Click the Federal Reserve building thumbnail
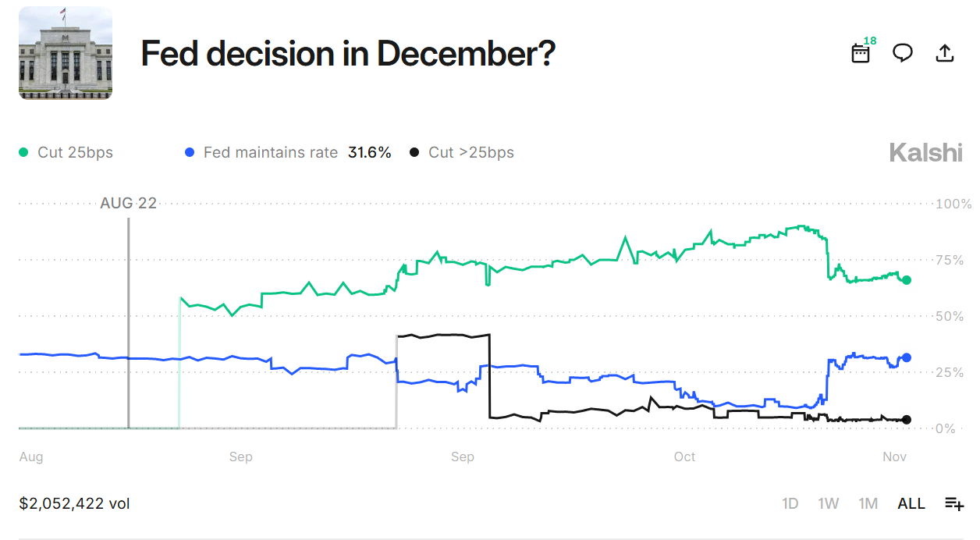The image size is (980, 540). 66,53
